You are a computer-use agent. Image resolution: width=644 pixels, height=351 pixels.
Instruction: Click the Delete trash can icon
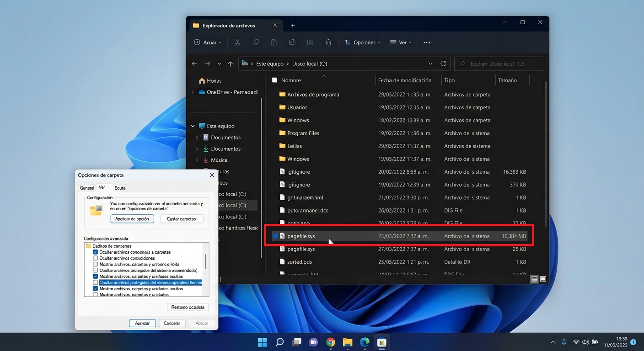tap(328, 43)
